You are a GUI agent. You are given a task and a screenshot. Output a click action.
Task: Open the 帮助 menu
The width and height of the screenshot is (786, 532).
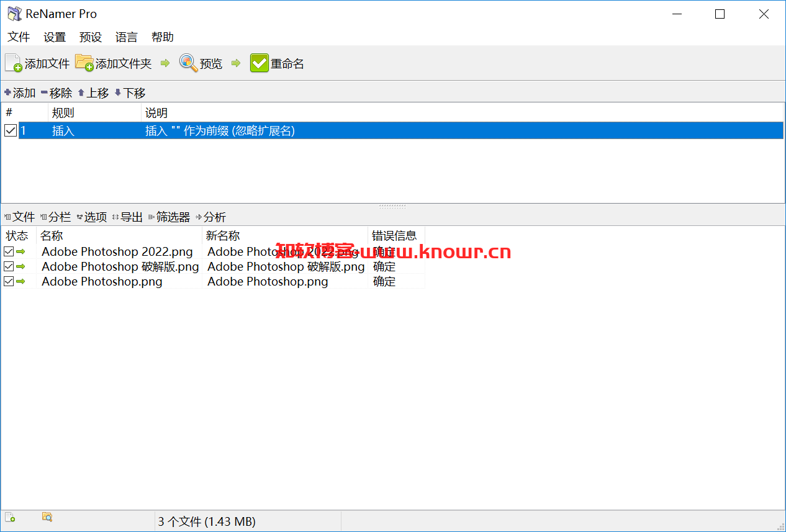[x=163, y=37]
